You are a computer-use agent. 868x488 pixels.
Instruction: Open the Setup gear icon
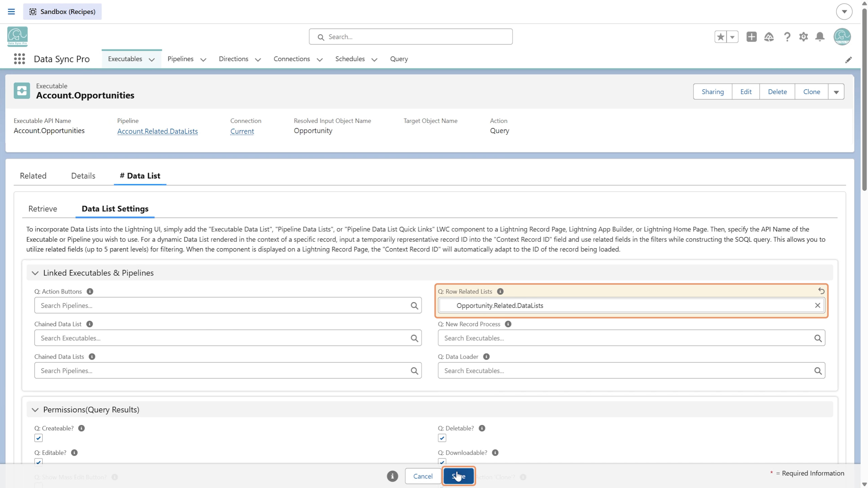click(803, 37)
